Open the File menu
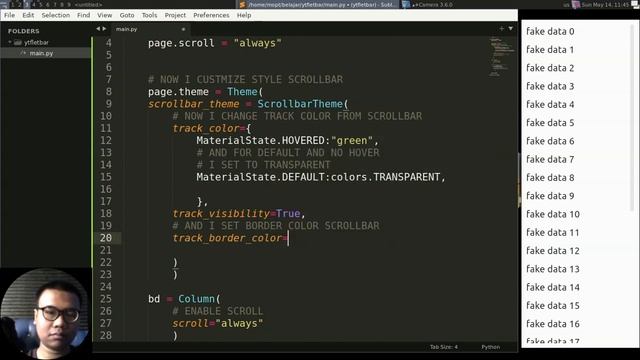 pyautogui.click(x=9, y=15)
